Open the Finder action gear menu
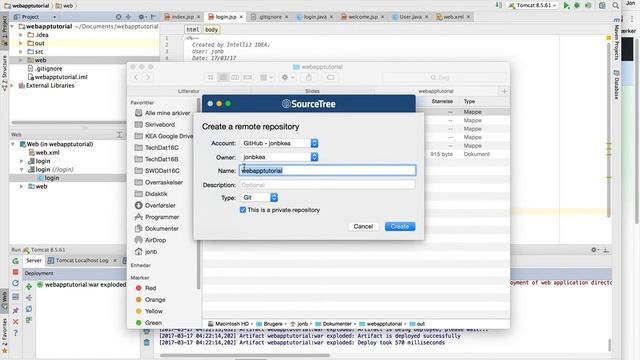This screenshot has width=640, height=360. (x=287, y=77)
